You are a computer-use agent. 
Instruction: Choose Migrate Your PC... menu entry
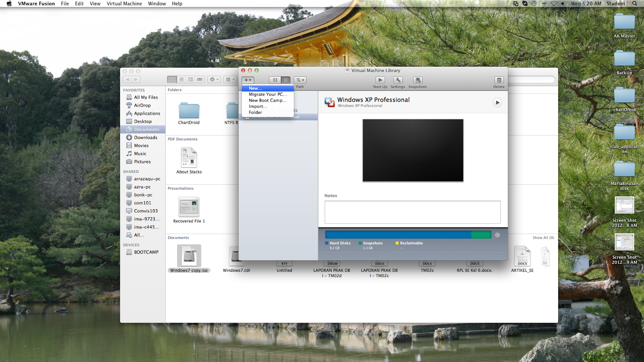[x=268, y=95]
